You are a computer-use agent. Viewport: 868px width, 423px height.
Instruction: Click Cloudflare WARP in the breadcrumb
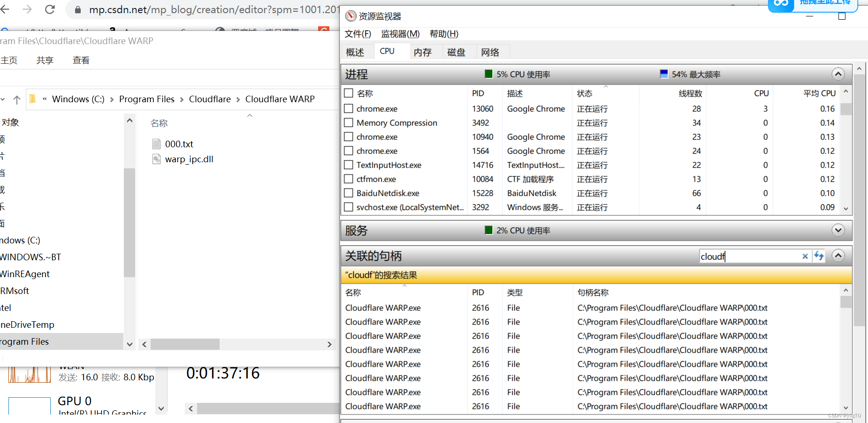click(x=280, y=99)
